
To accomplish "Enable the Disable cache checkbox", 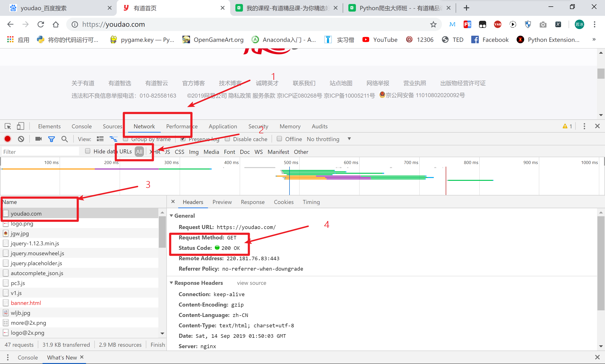I will point(227,139).
